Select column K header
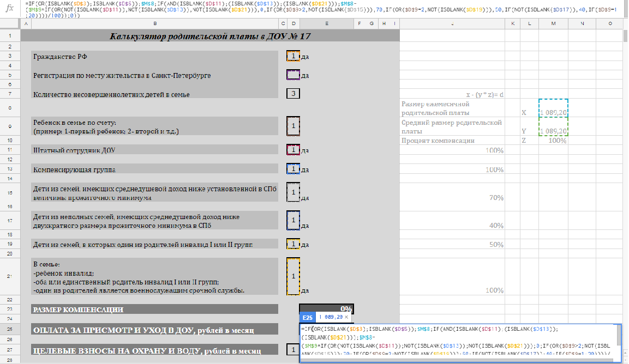629x364 pixels. tap(513, 23)
